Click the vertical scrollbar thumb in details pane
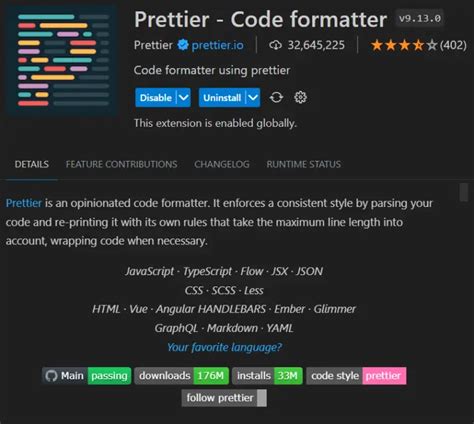Image resolution: width=474 pixels, height=424 pixels. point(464,192)
